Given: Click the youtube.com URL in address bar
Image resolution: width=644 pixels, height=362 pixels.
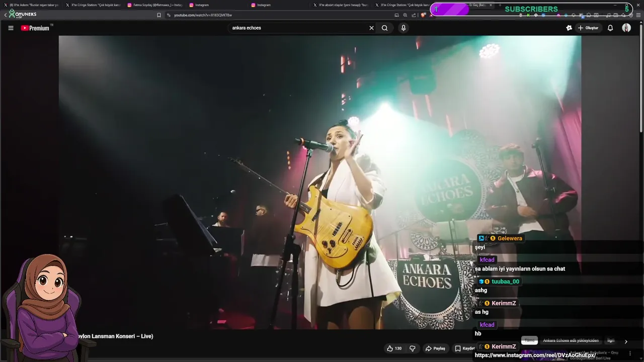Looking at the screenshot, I should 203,15.
